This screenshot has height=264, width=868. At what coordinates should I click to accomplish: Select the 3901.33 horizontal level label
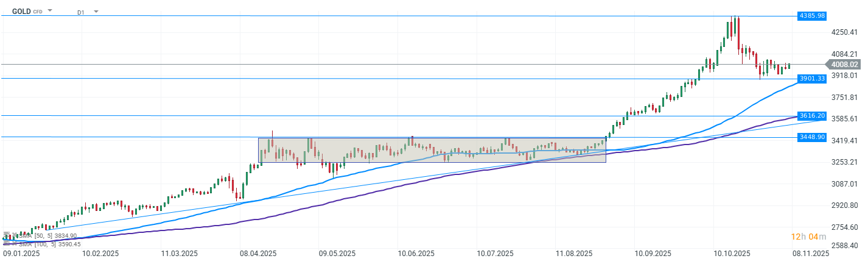(811, 79)
